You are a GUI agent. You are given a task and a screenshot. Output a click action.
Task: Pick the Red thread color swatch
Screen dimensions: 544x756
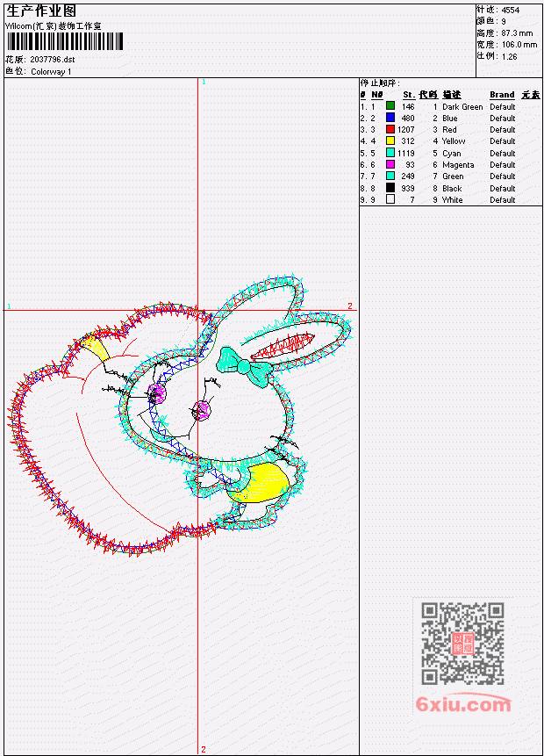pyautogui.click(x=390, y=129)
